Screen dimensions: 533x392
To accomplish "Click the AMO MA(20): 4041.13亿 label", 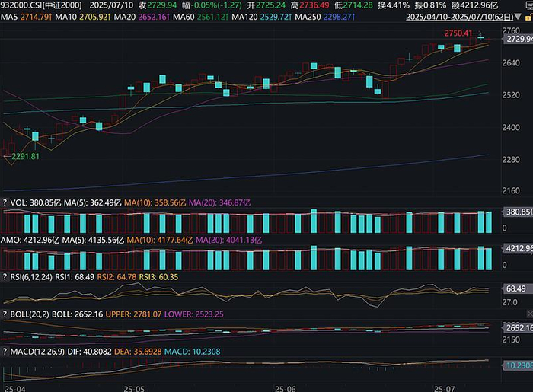I will [x=228, y=241].
